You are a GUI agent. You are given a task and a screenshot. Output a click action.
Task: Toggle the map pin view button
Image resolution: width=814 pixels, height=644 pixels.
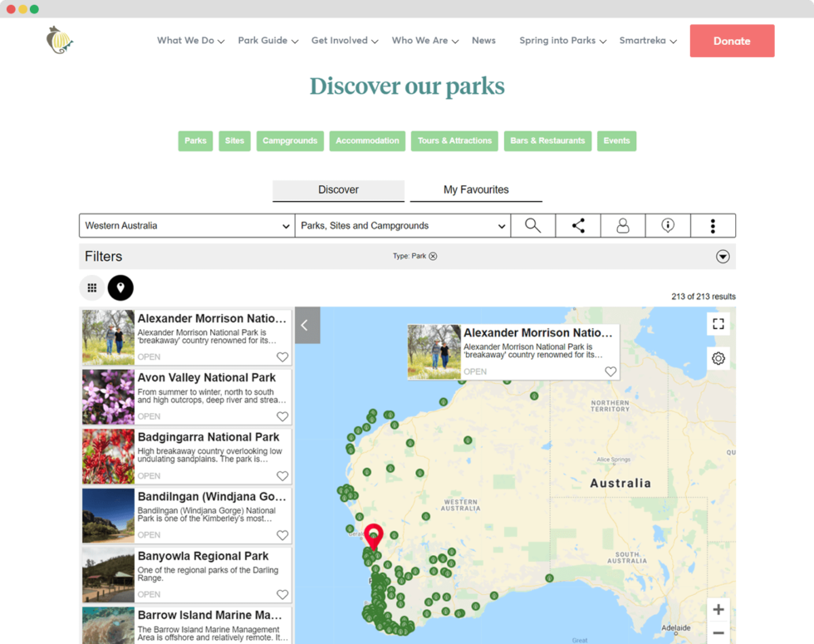coord(120,288)
